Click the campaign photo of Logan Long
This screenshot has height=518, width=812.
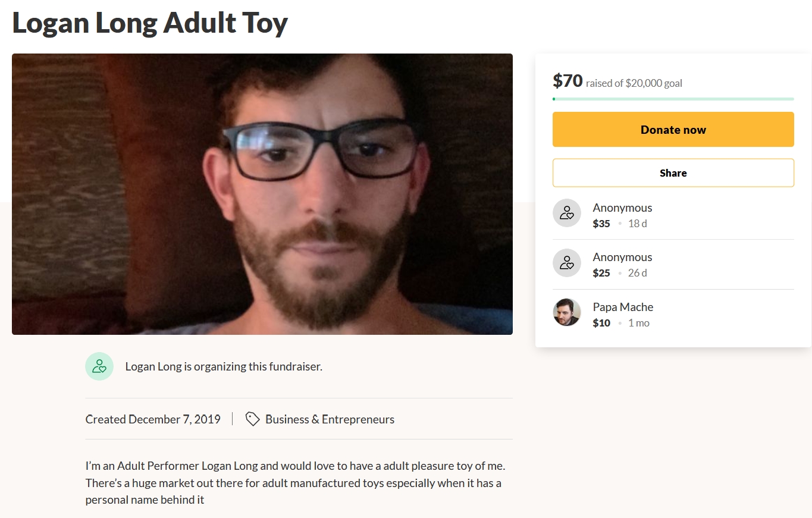[x=262, y=193]
